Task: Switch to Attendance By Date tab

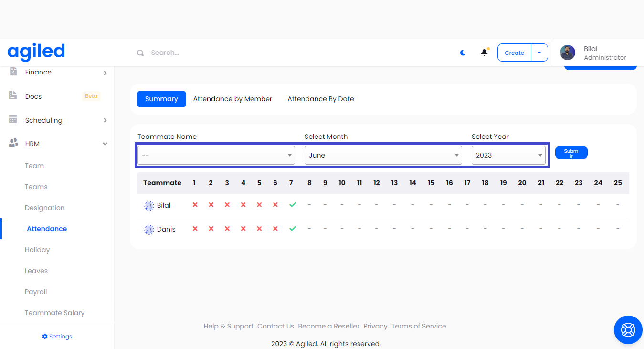Action: [320, 99]
